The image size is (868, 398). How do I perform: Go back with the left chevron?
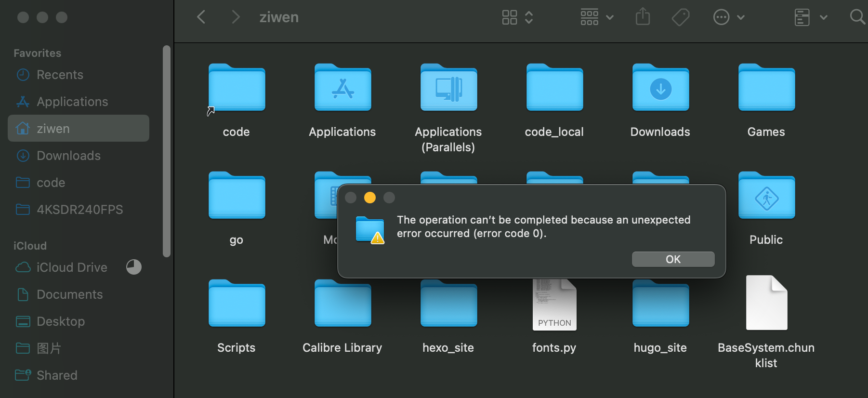click(x=201, y=17)
